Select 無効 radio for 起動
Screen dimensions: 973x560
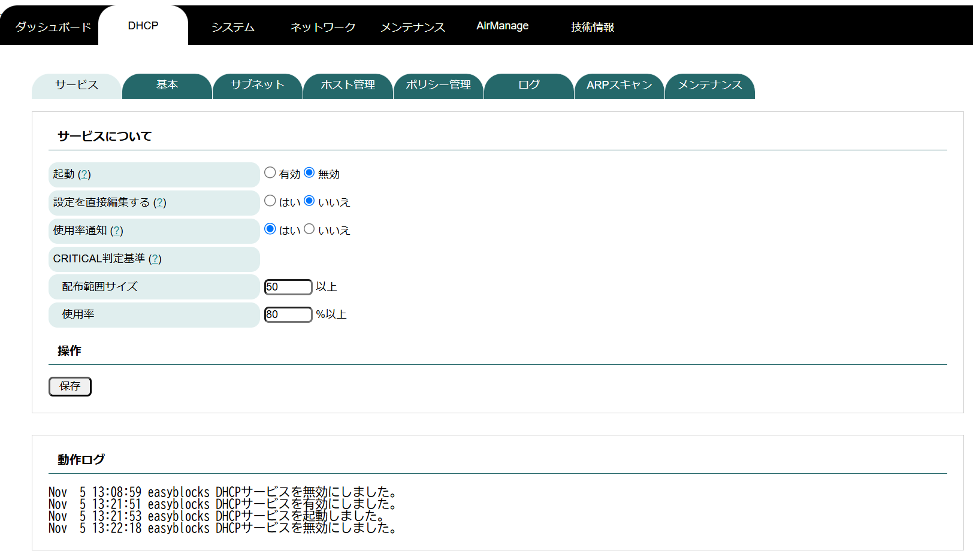[309, 173]
